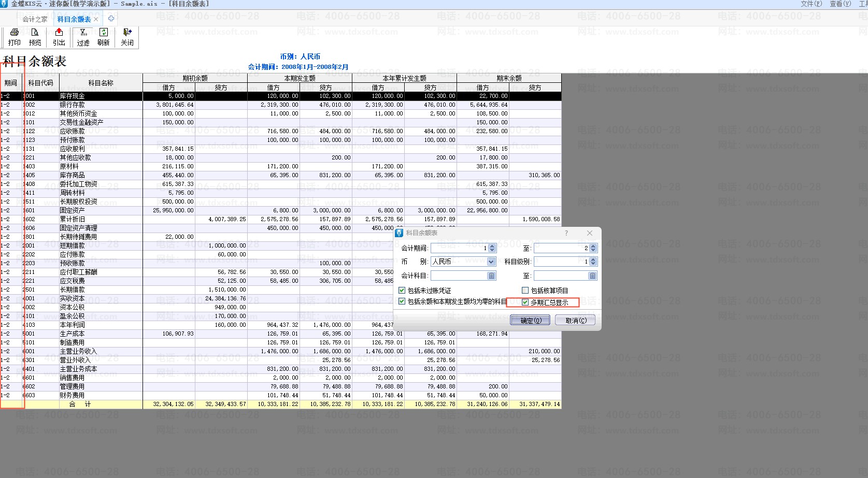Image resolution: width=868 pixels, height=478 pixels.
Task: Click the dialog's question mark help icon
Action: (566, 233)
